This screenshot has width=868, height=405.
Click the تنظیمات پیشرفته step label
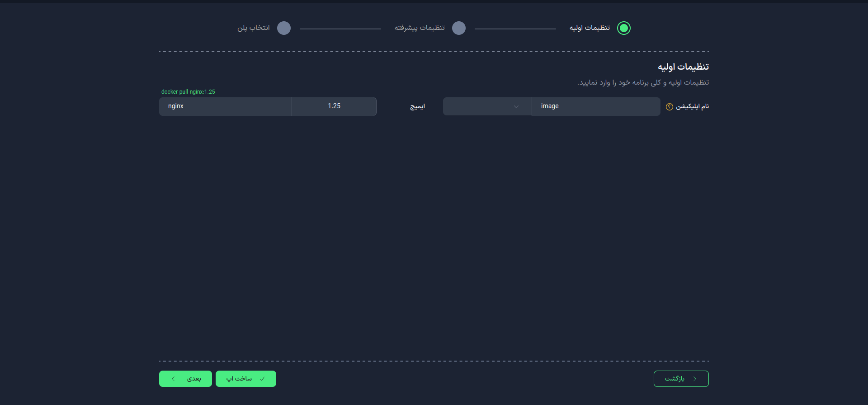(420, 28)
